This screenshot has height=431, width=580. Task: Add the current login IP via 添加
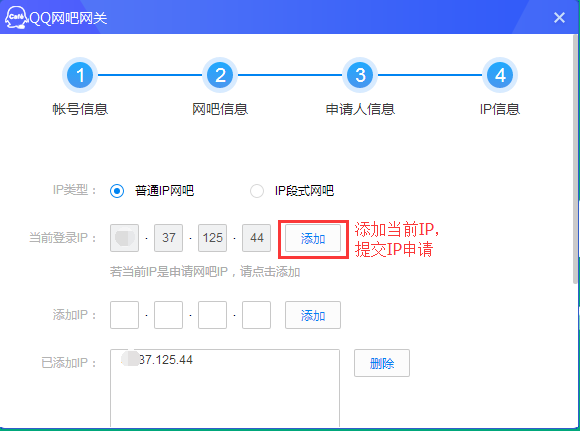[x=313, y=238]
